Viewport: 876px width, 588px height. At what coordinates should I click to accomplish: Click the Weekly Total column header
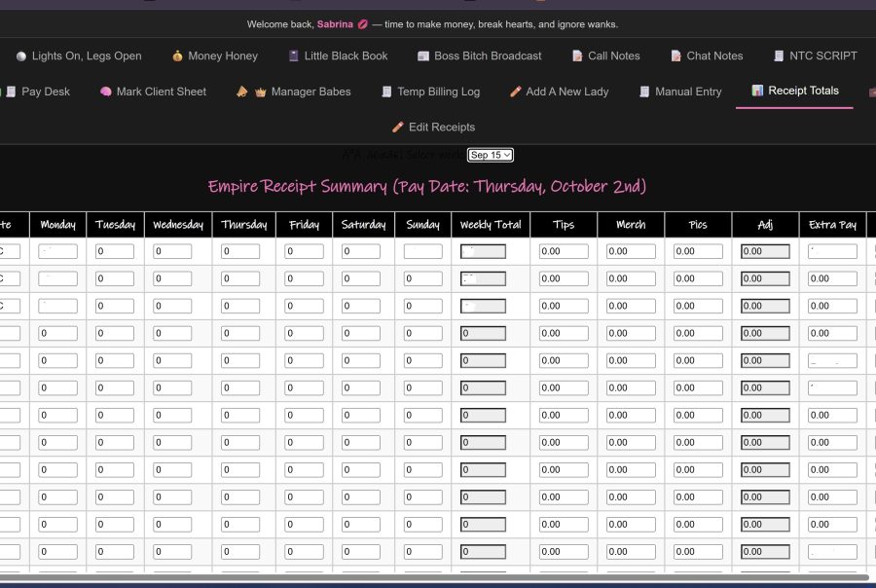coord(491,225)
